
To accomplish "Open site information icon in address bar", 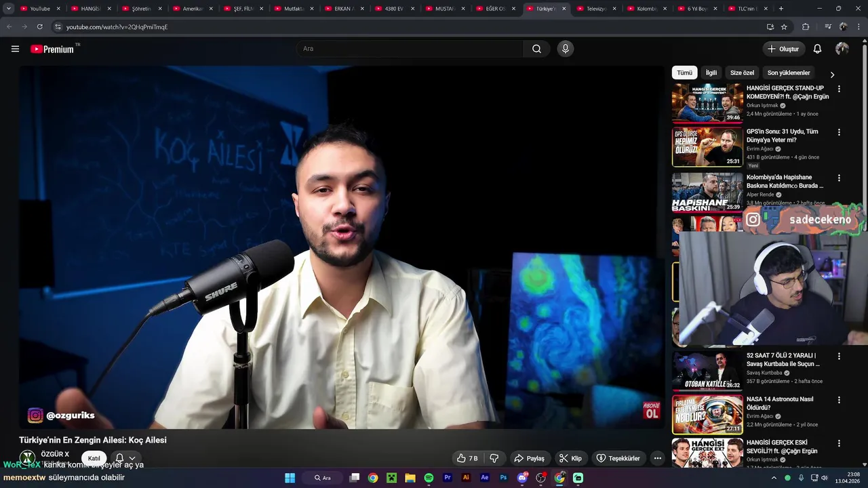I will (58, 26).
